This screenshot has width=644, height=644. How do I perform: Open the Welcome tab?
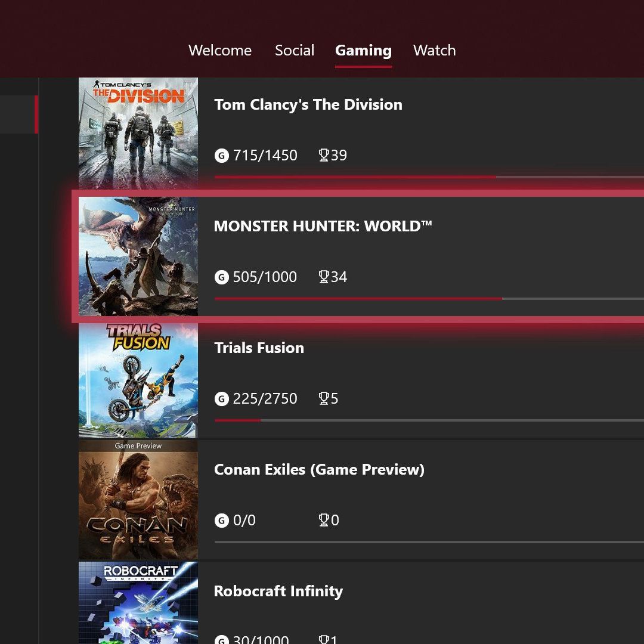click(x=220, y=51)
